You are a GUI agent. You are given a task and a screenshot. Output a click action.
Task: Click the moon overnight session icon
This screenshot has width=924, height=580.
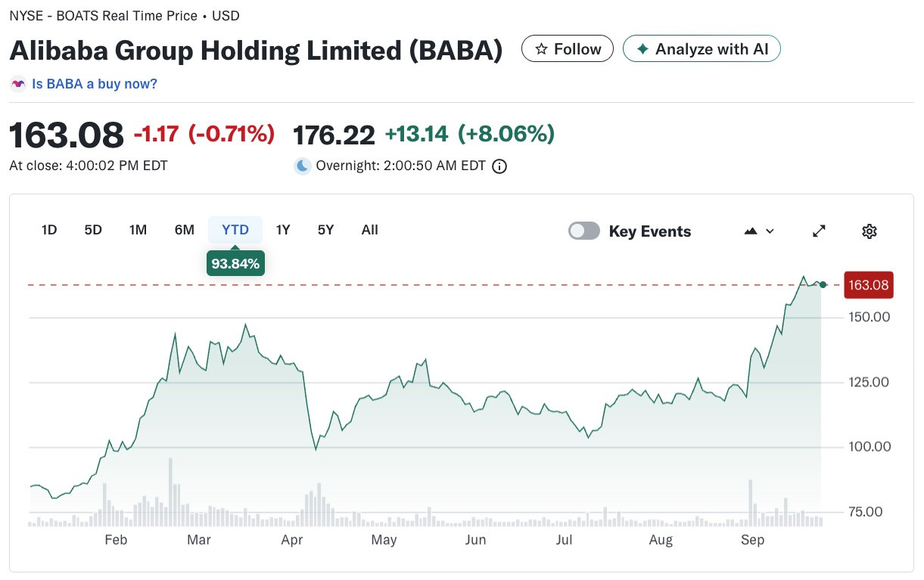point(303,166)
